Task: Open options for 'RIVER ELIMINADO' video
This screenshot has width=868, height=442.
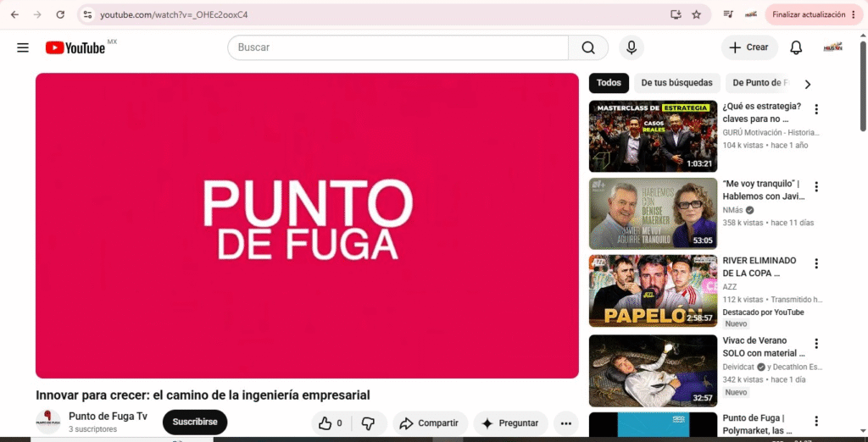Action: coord(816,263)
